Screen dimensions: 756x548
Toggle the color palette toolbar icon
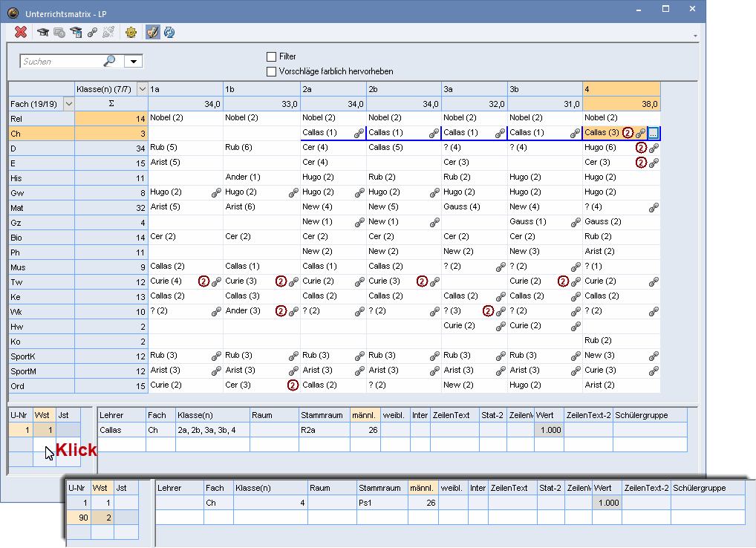pos(152,32)
